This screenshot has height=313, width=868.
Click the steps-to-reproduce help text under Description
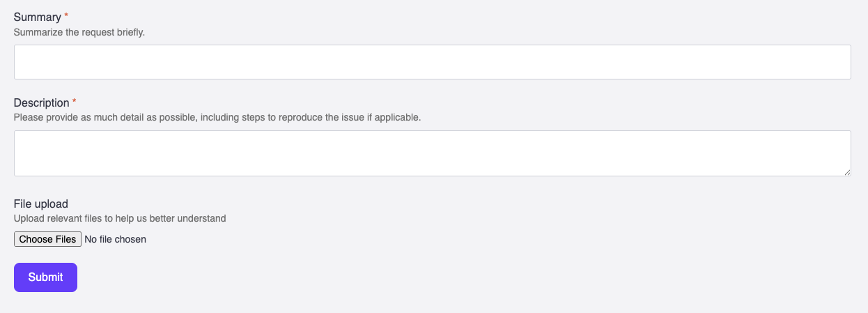point(217,117)
